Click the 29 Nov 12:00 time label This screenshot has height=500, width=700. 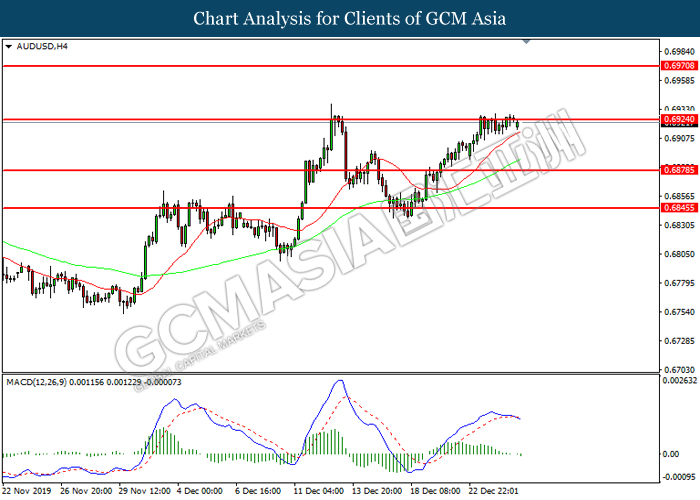pyautogui.click(x=145, y=491)
